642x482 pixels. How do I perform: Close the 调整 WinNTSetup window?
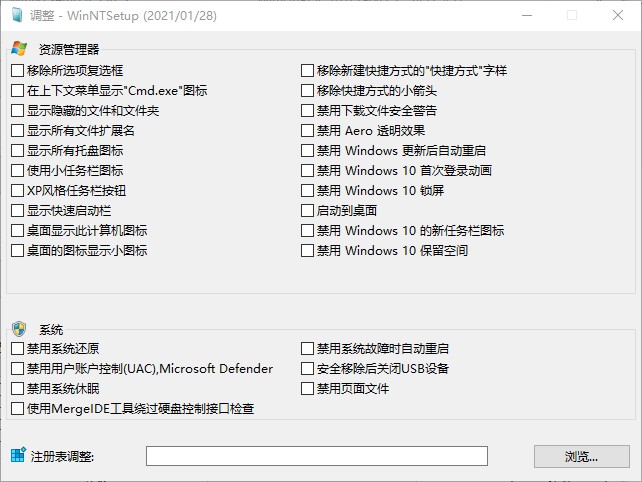618,16
